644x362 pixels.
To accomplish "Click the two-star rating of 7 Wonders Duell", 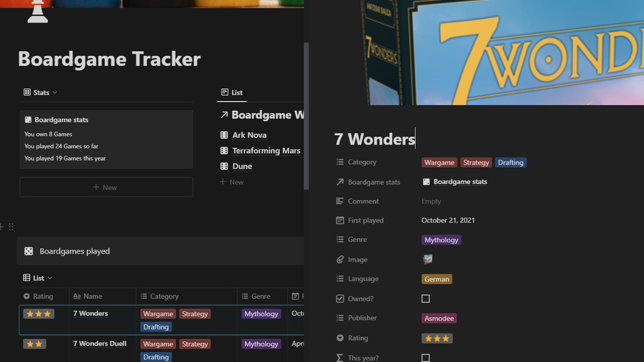I will pos(35,344).
